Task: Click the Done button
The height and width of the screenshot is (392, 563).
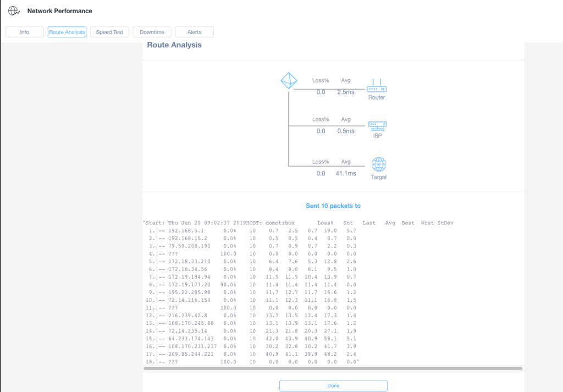Action: click(333, 385)
